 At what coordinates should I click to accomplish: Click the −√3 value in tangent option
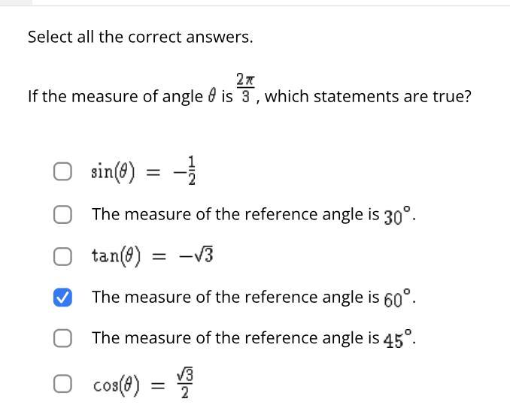click(x=197, y=256)
